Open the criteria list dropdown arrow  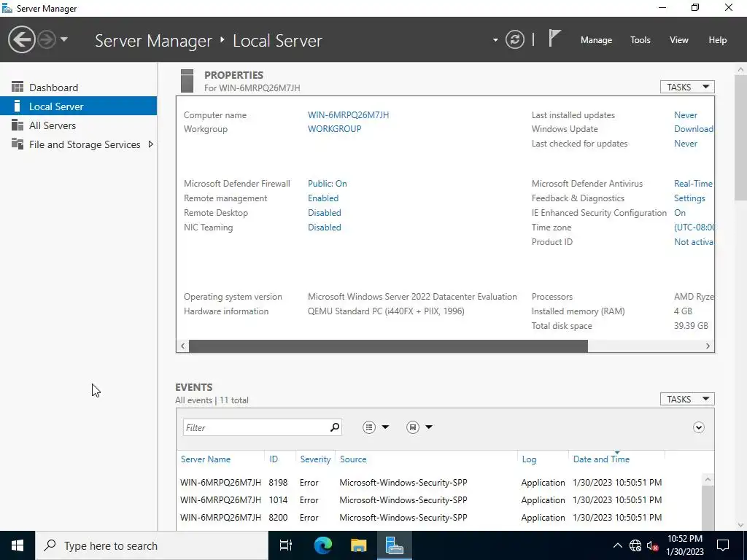tap(385, 427)
